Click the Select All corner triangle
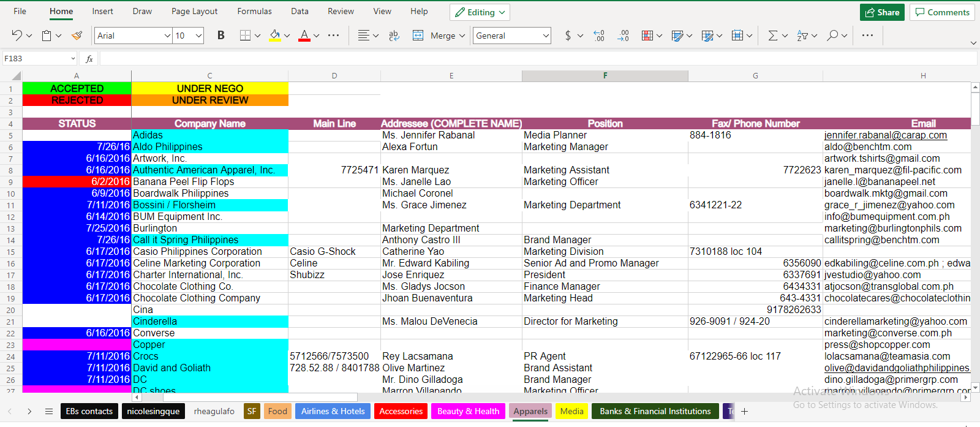980x427 pixels. (x=17, y=77)
